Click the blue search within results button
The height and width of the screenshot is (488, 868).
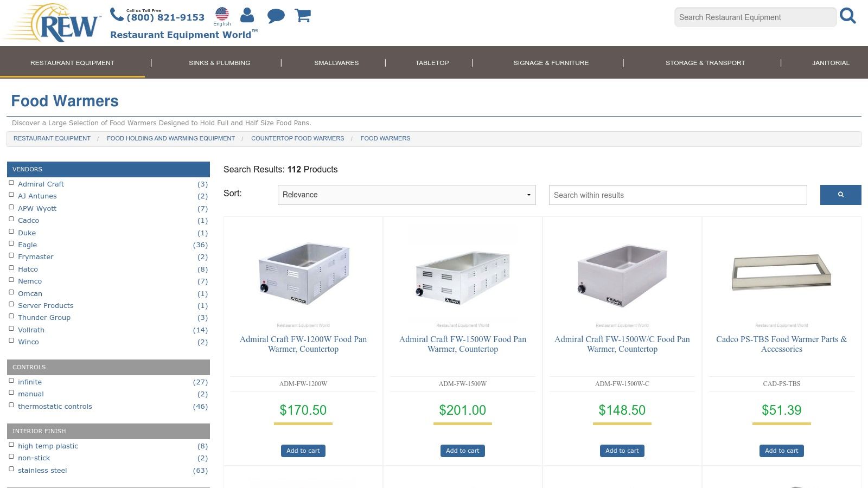pos(840,195)
